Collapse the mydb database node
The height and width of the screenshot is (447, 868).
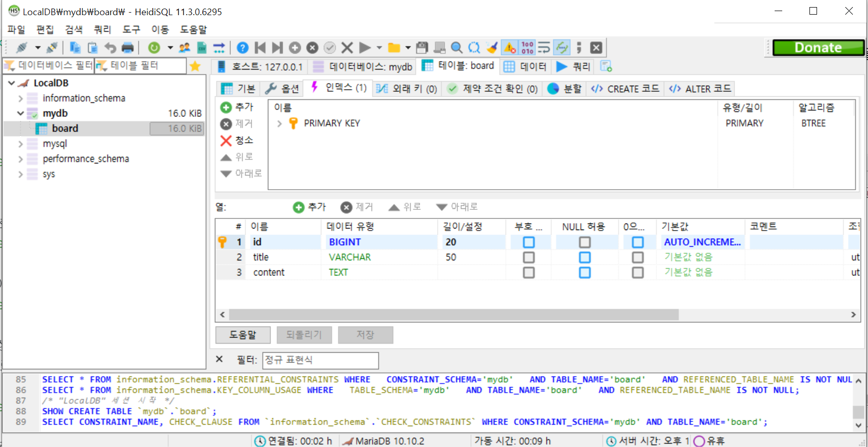(x=21, y=114)
